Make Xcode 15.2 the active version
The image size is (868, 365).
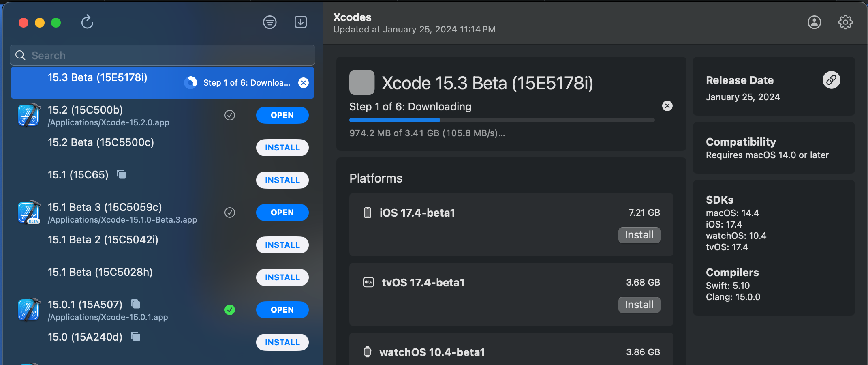tap(230, 115)
